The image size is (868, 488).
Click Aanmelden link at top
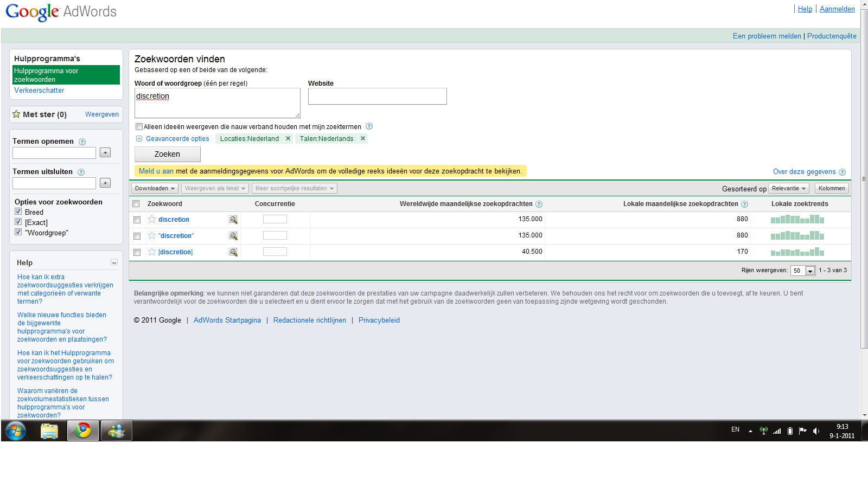837,9
